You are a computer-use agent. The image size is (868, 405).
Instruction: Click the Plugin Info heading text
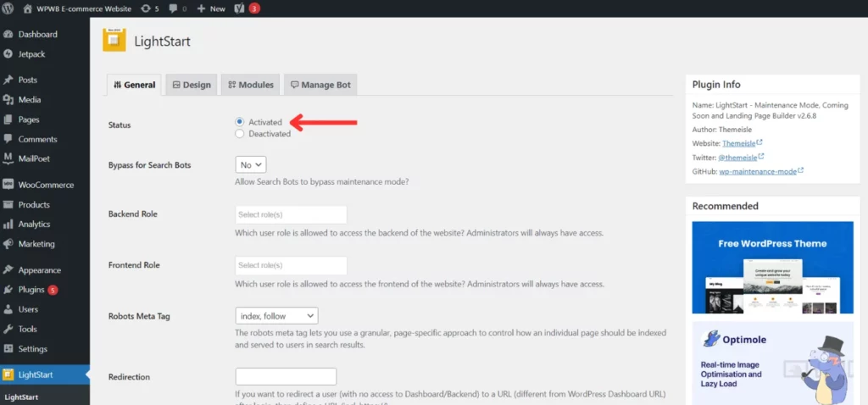716,85
